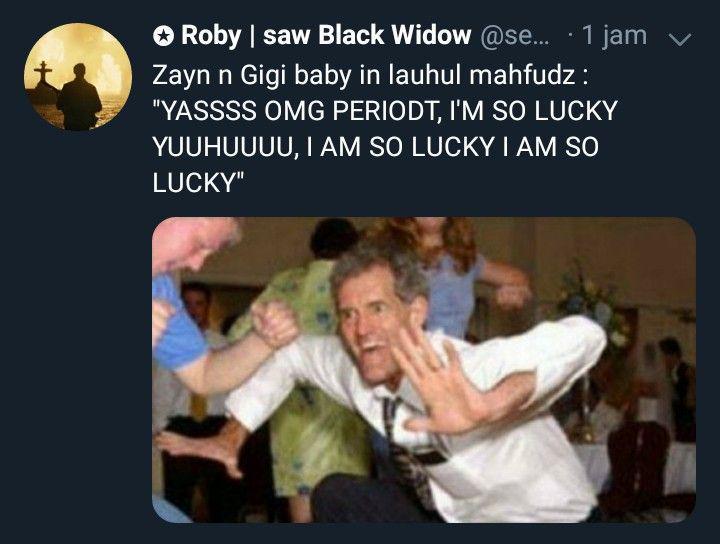Open the truncated handle '@se...'

pos(514,36)
